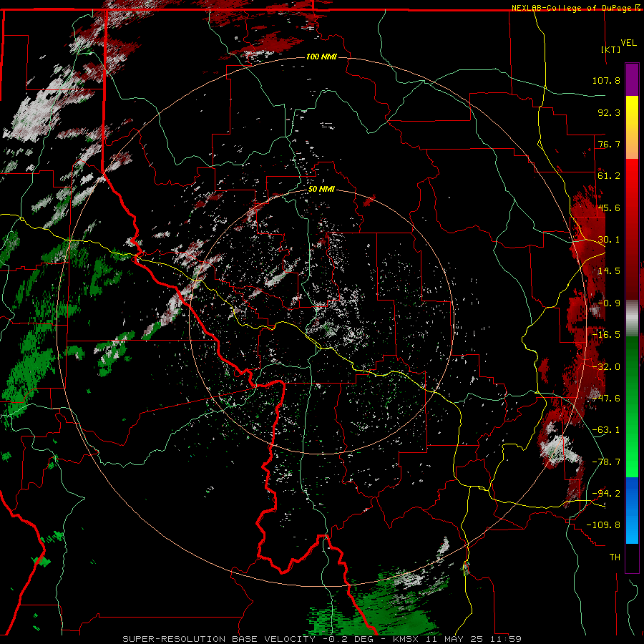This screenshot has width=644, height=644.
Task: Click the 76.7 scale value
Action: [x=609, y=144]
